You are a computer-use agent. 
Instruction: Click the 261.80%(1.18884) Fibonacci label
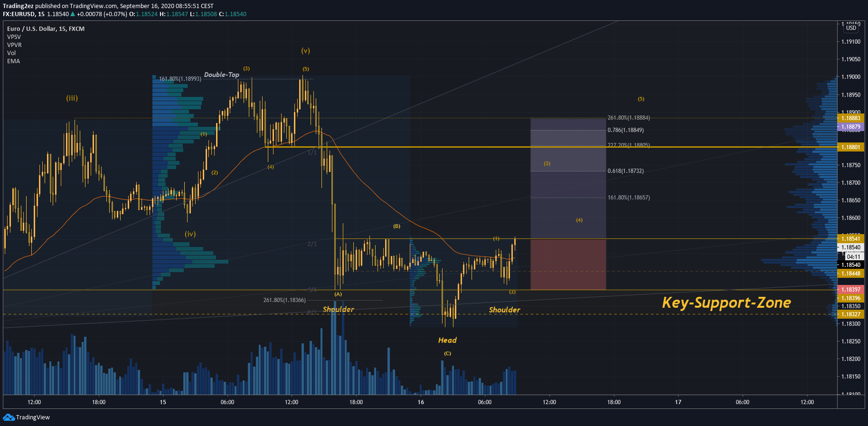629,118
